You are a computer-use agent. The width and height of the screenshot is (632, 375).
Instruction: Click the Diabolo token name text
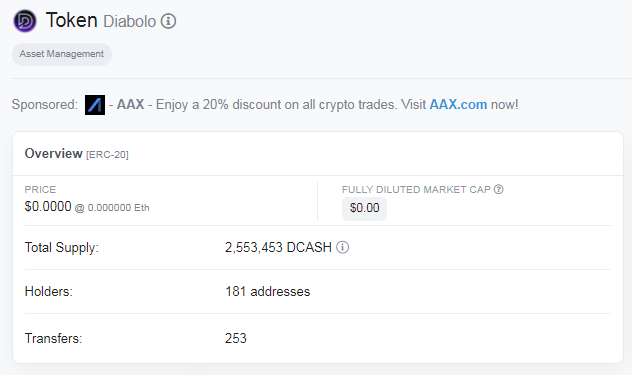point(129,21)
